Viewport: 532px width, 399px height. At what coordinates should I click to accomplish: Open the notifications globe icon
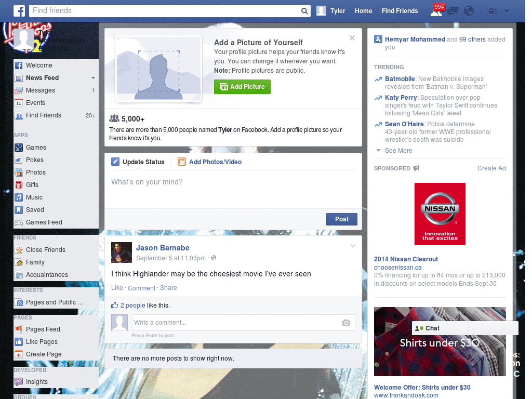click(x=469, y=11)
